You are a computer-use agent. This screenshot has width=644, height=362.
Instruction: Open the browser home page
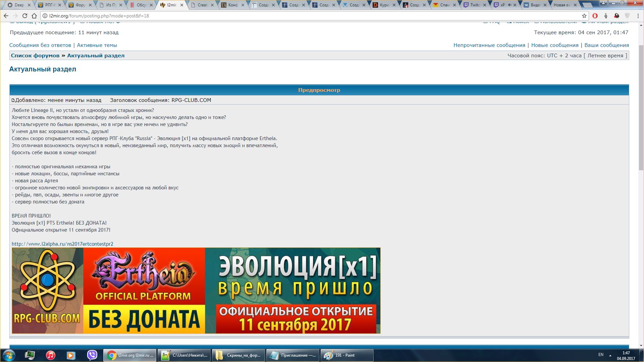pos(34,16)
